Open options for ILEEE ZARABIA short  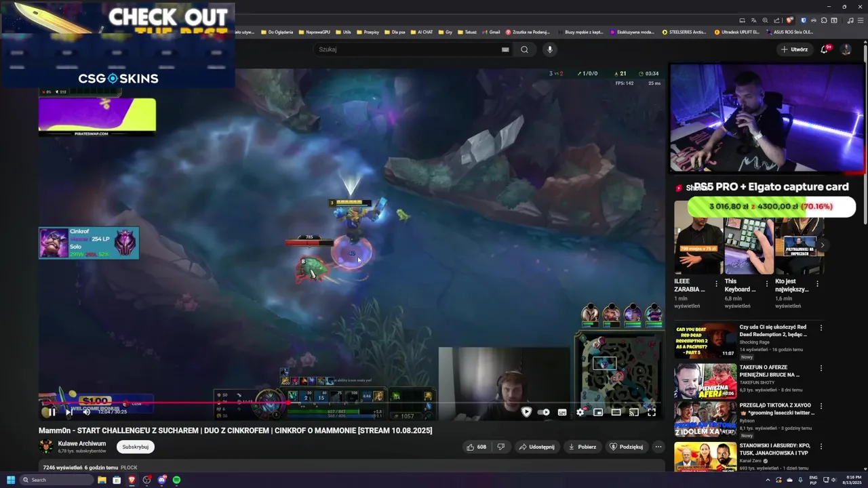(x=716, y=284)
